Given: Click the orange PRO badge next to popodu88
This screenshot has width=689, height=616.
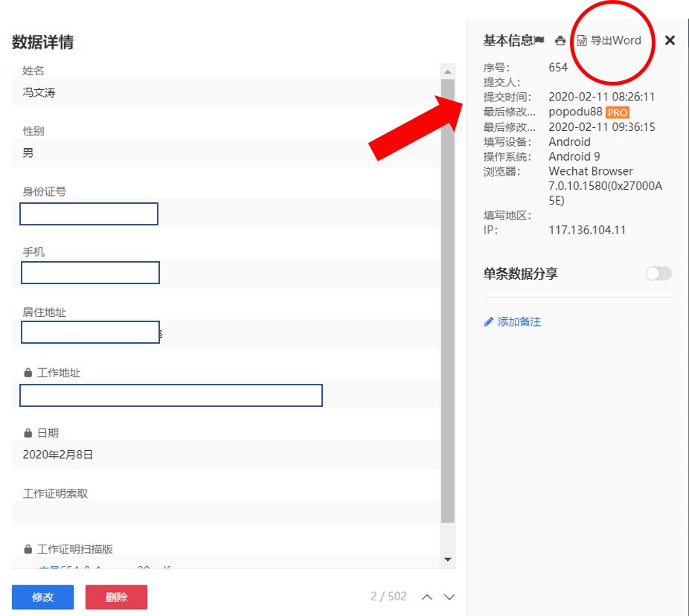Looking at the screenshot, I should [617, 112].
